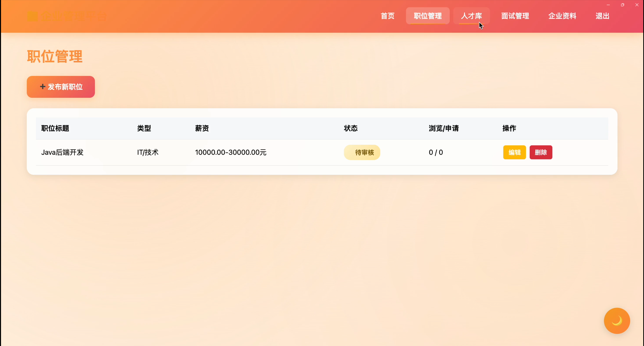Click the 企业管理平台 brand title
This screenshot has height=346, width=644.
click(73, 16)
